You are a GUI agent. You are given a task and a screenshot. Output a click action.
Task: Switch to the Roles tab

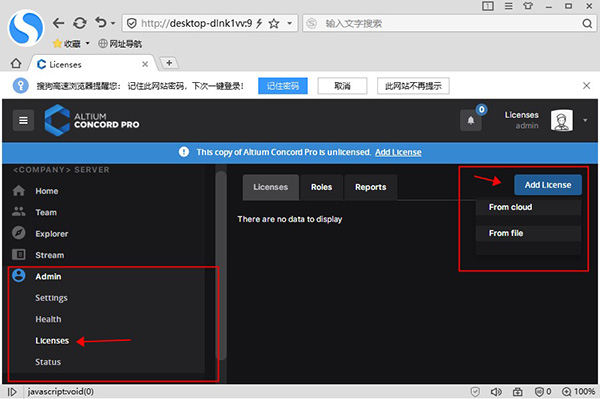(x=321, y=187)
